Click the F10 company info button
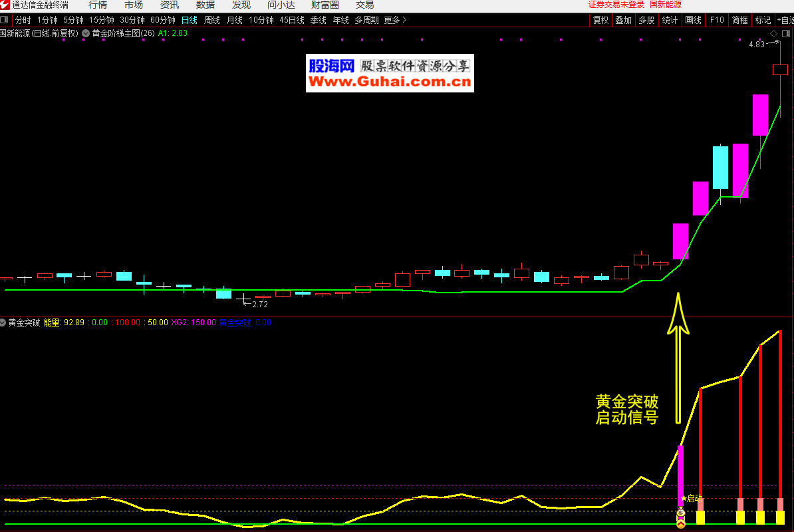794x532 pixels. point(717,20)
